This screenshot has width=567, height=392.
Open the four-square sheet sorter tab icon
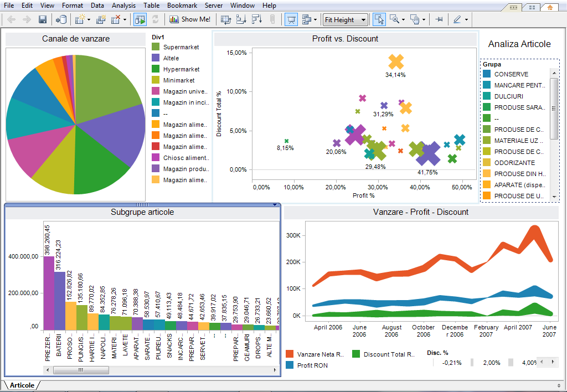click(532, 7)
